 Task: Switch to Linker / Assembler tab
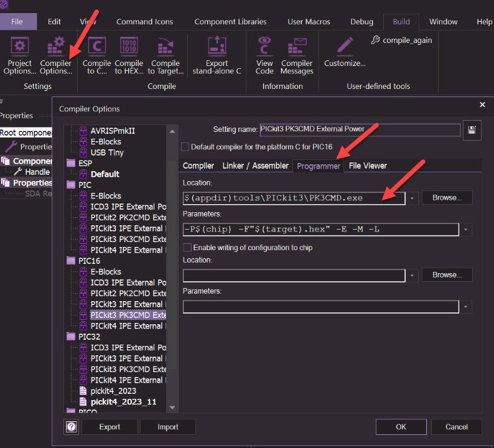[255, 166]
